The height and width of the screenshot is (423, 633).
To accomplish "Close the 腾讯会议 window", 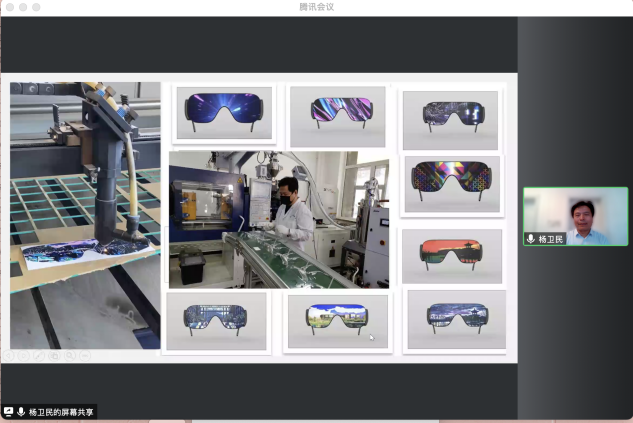I will click(10, 7).
